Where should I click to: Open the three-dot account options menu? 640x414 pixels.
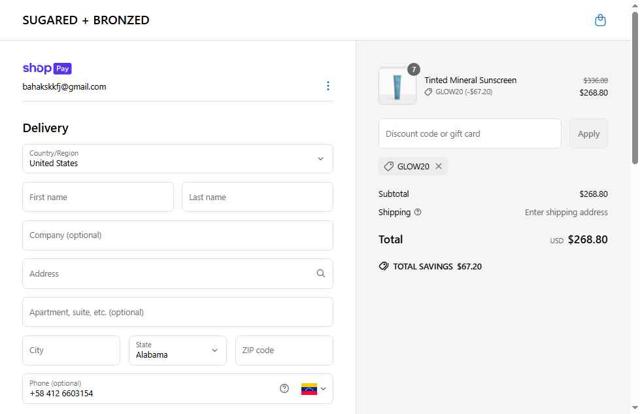pyautogui.click(x=328, y=86)
